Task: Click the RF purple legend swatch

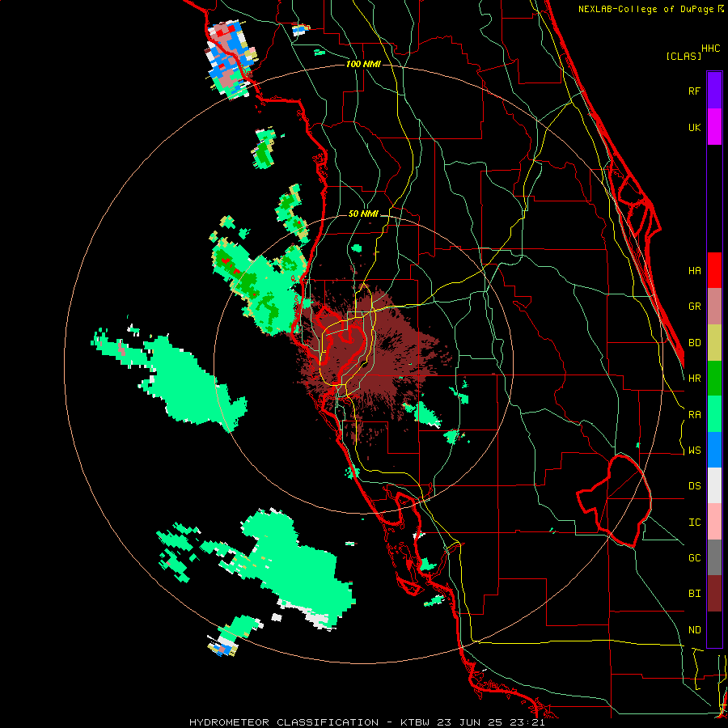Action: [x=714, y=91]
